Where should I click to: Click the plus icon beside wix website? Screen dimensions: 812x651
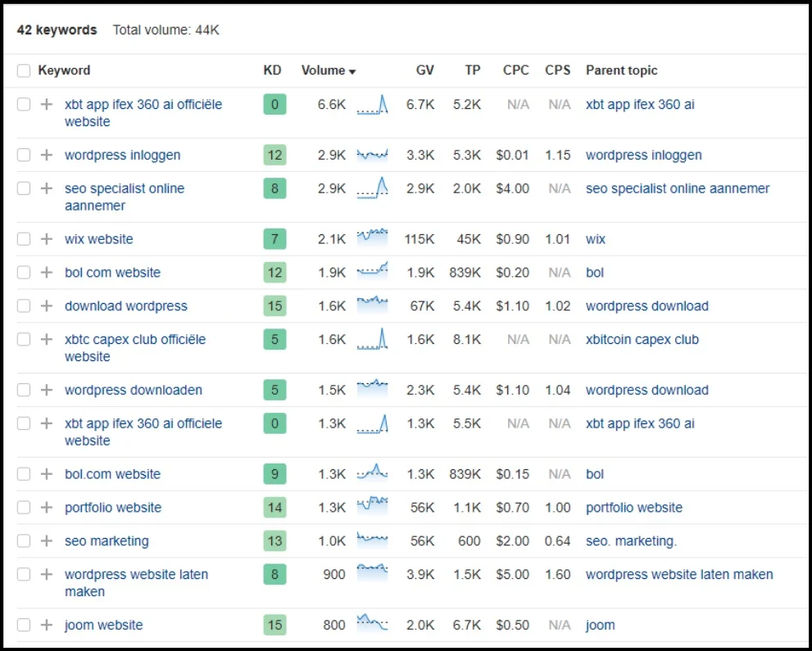pos(47,239)
